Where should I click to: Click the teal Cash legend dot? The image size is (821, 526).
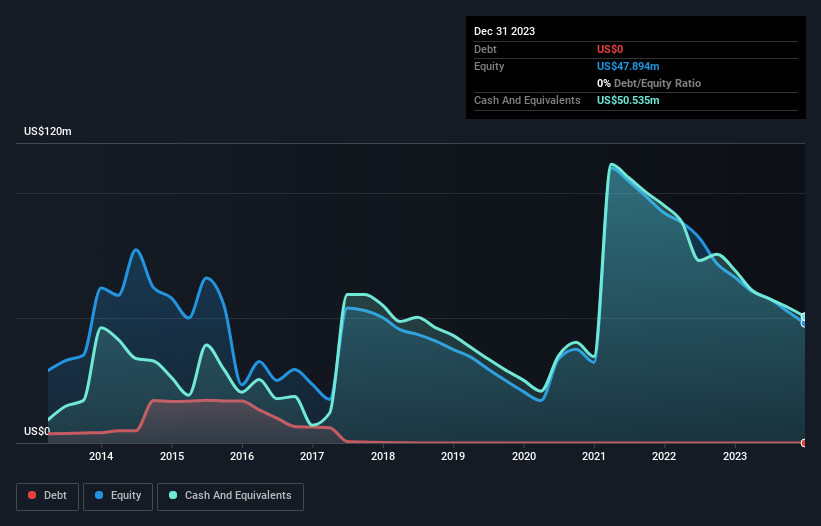tap(173, 495)
